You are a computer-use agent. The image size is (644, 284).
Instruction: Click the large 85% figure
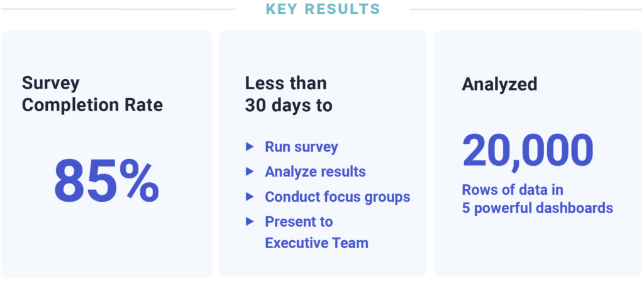(x=106, y=180)
